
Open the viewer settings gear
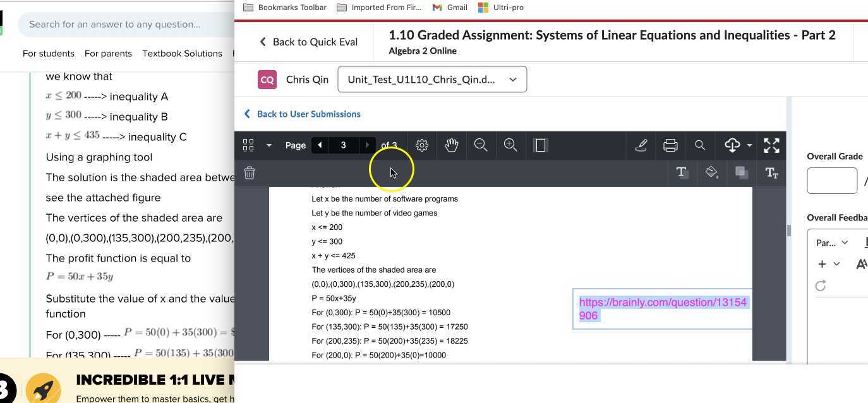[422, 145]
